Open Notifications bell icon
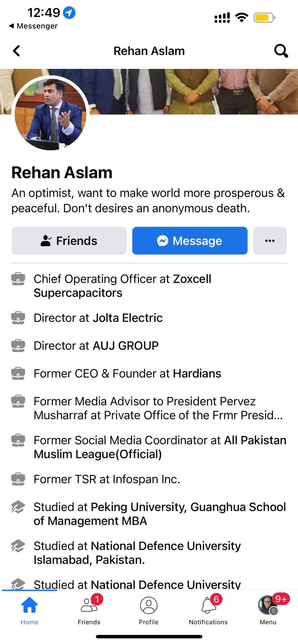 (208, 611)
